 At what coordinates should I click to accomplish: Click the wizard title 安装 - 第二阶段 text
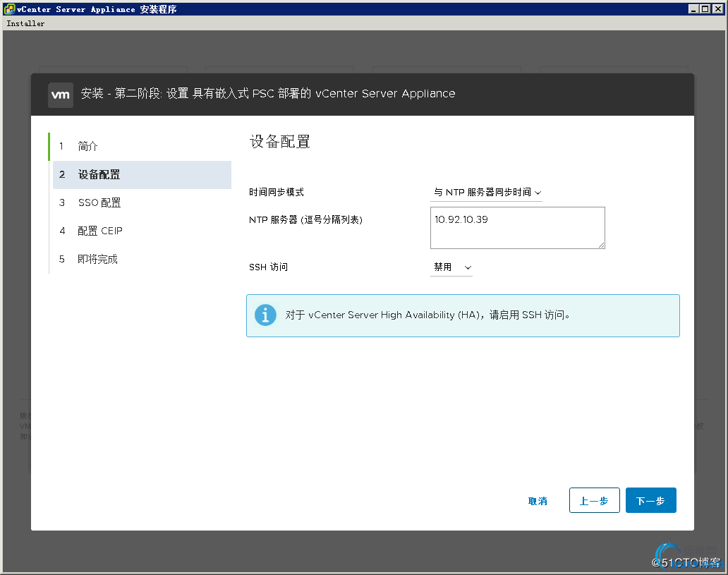[268, 93]
